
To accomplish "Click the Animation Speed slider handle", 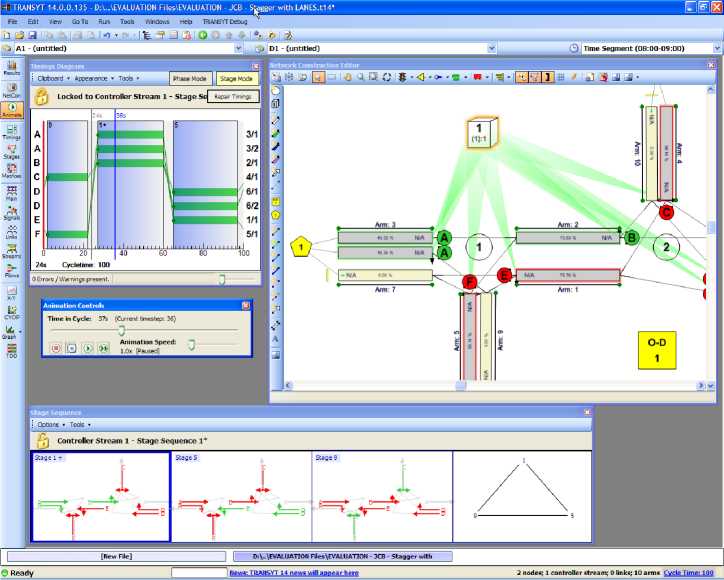I will coord(191,344).
